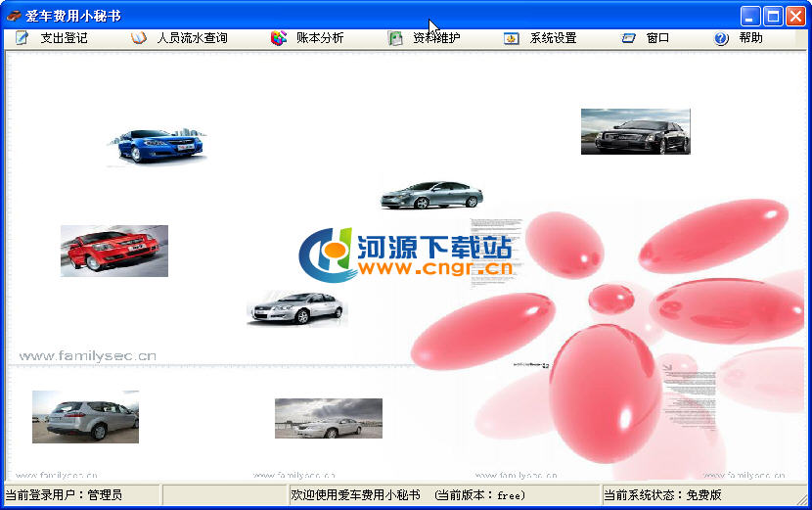Click the 系统设置 icon
This screenshot has height=510, width=812.
pyautogui.click(x=511, y=38)
